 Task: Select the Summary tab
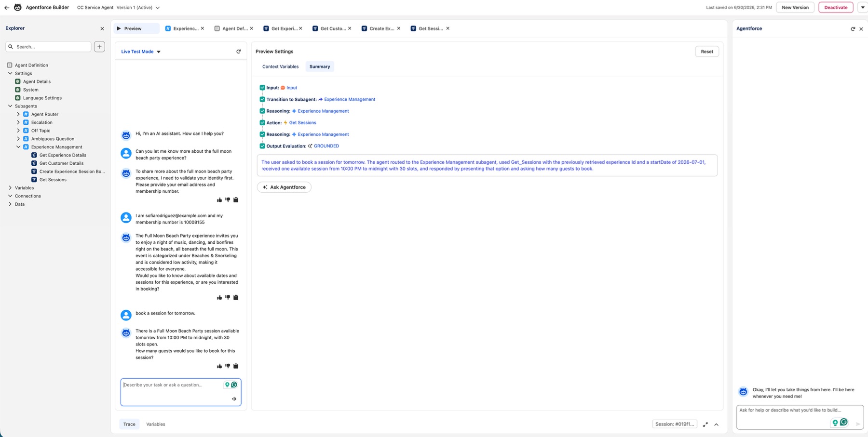320,66
